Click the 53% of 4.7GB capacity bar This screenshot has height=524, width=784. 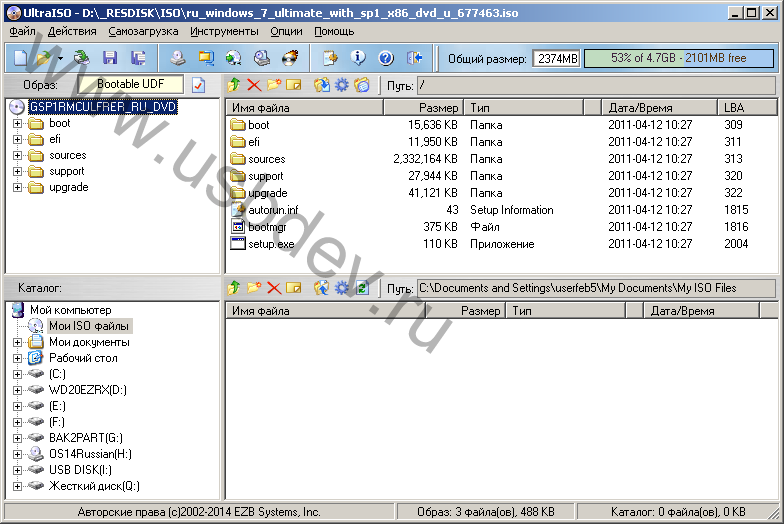click(x=678, y=58)
